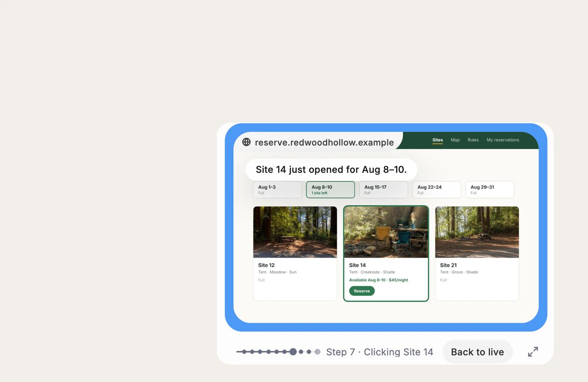Click the 'Site 12' card title
The image size is (588, 382).
tap(266, 265)
